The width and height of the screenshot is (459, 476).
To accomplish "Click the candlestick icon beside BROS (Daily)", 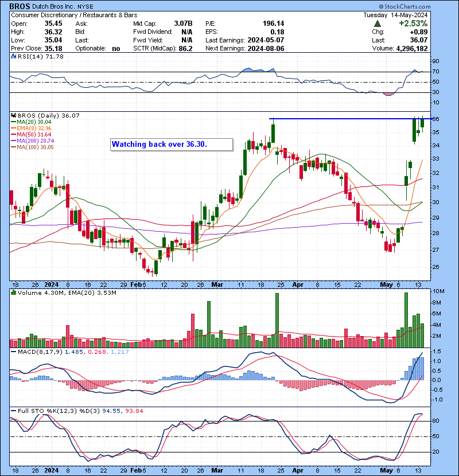I will pos(13,115).
